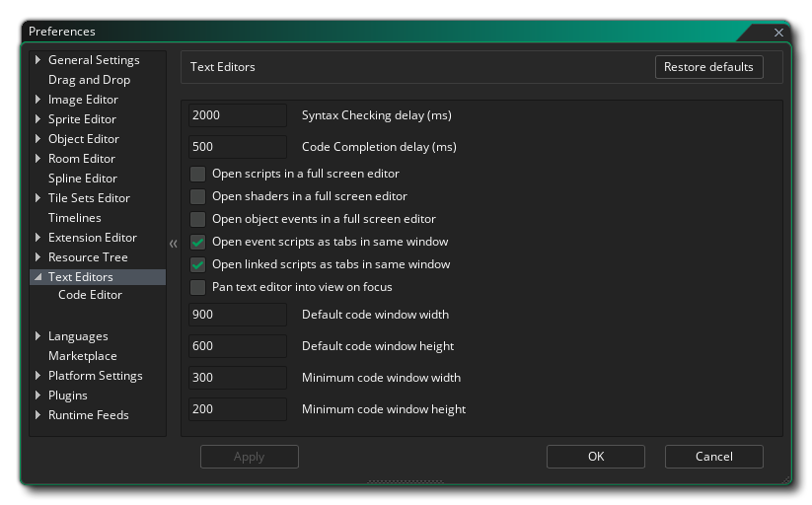Disable Open linked scripts as tabs

click(x=198, y=264)
